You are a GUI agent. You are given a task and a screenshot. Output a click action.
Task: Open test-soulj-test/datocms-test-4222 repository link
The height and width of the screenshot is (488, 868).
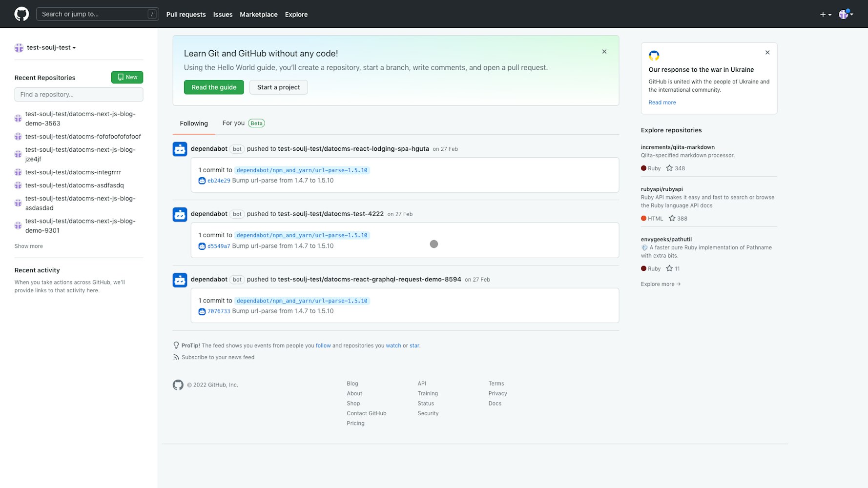pyautogui.click(x=331, y=214)
